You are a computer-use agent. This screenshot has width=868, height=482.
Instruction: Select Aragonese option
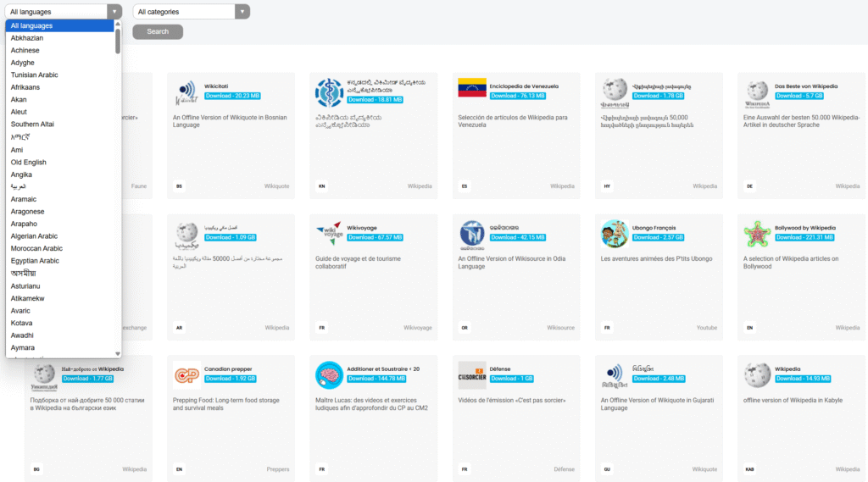point(60,212)
